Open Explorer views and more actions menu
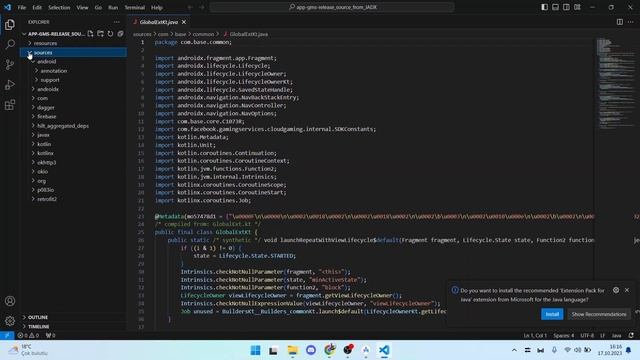 pos(117,22)
